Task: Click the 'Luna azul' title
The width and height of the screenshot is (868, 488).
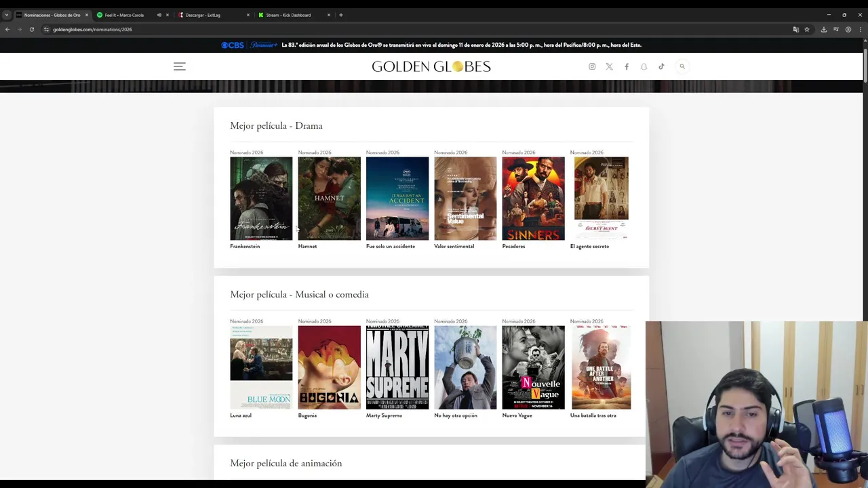Action: [x=241, y=415]
